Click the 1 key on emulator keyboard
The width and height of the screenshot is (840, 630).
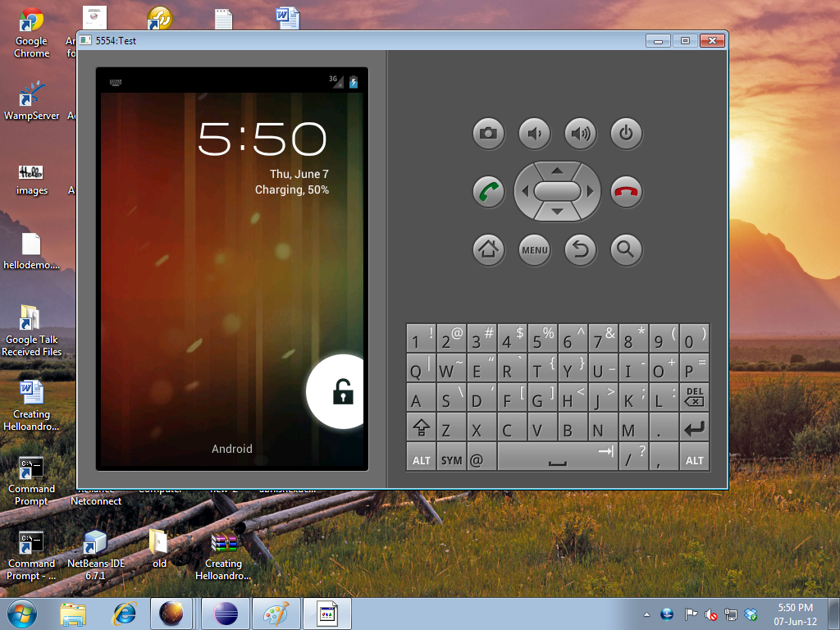pos(421,337)
